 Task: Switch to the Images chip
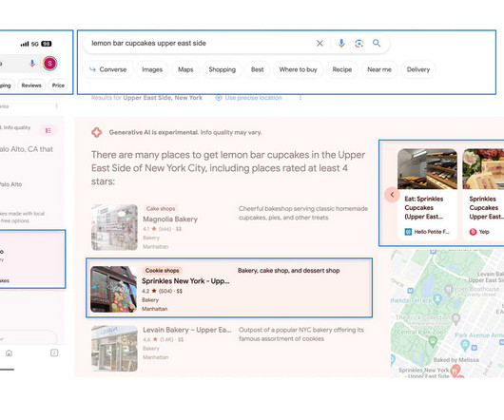pyautogui.click(x=152, y=69)
